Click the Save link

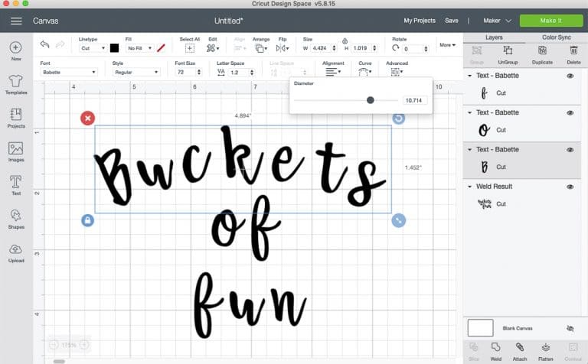pos(452,21)
